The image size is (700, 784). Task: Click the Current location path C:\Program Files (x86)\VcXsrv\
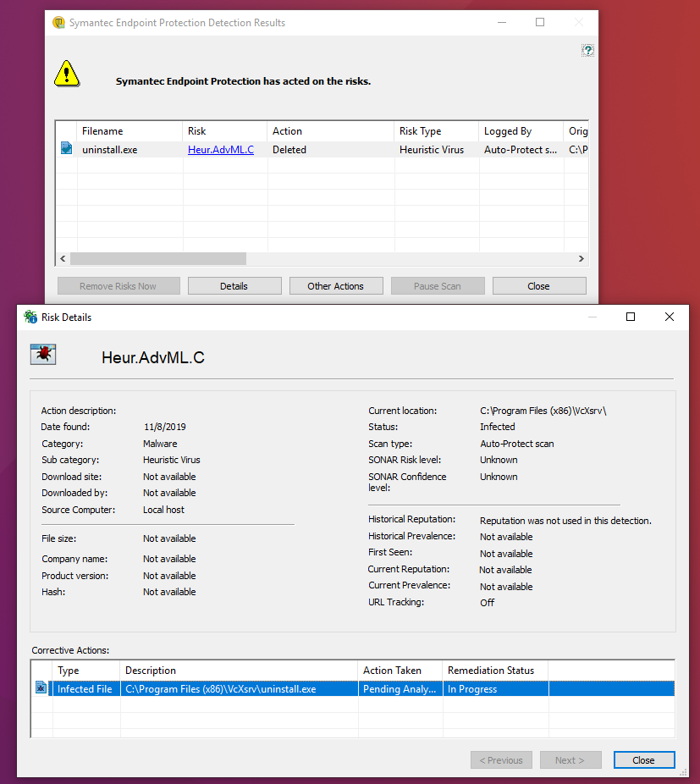(x=543, y=411)
